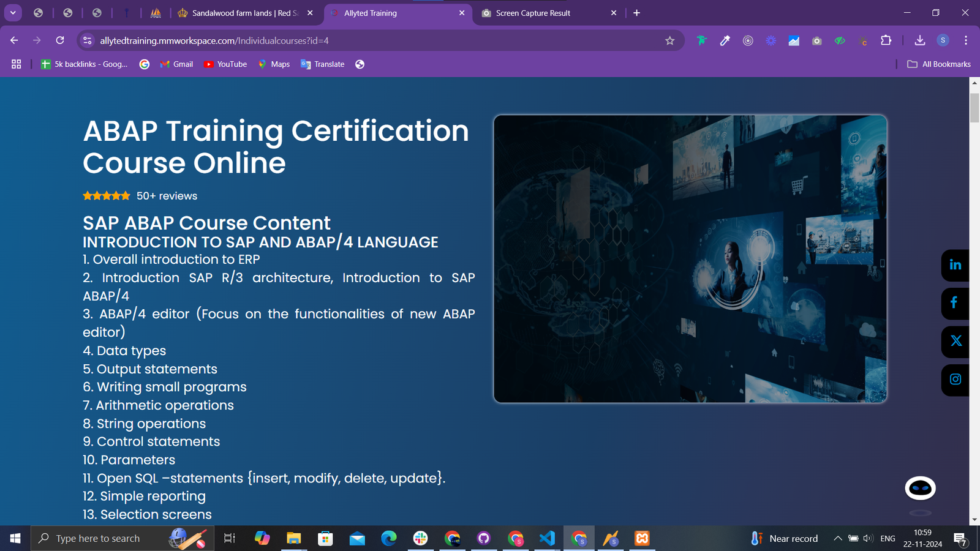Open the apps grid in bookmarks bar
The image size is (980, 551).
(17, 64)
